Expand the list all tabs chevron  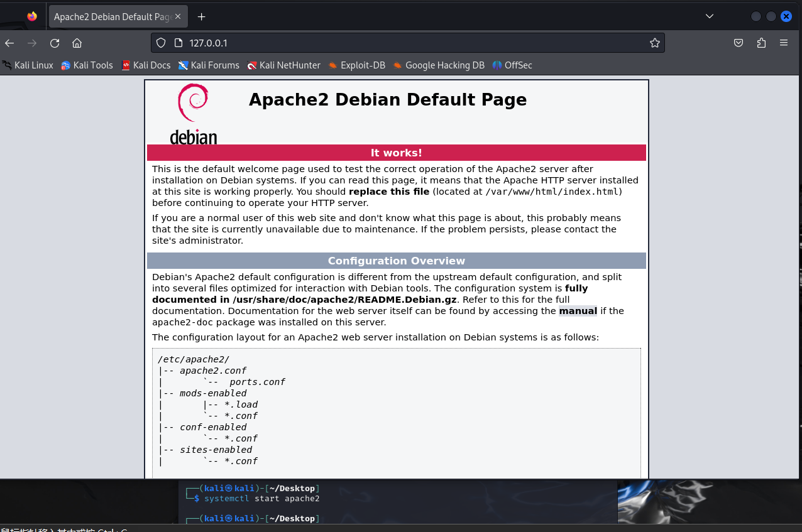coord(709,16)
